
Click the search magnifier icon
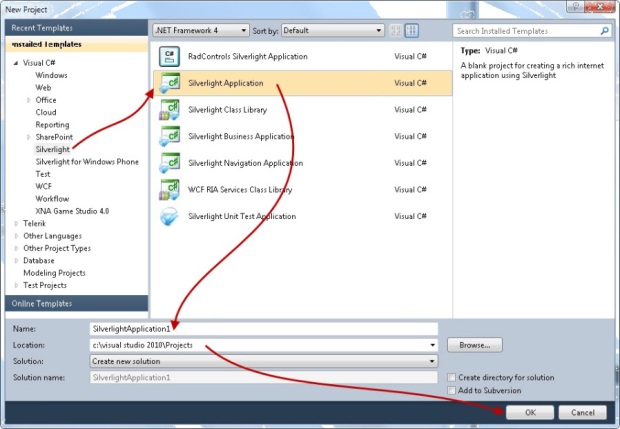click(604, 31)
